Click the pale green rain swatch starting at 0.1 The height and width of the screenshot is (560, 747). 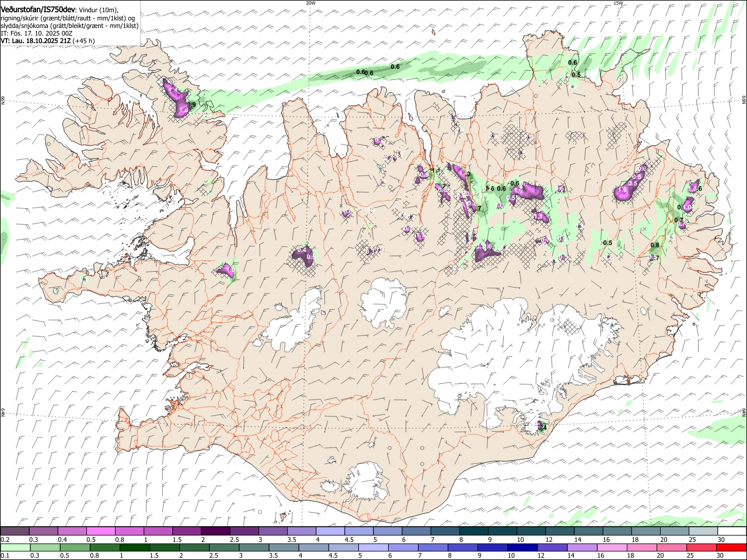point(15,548)
